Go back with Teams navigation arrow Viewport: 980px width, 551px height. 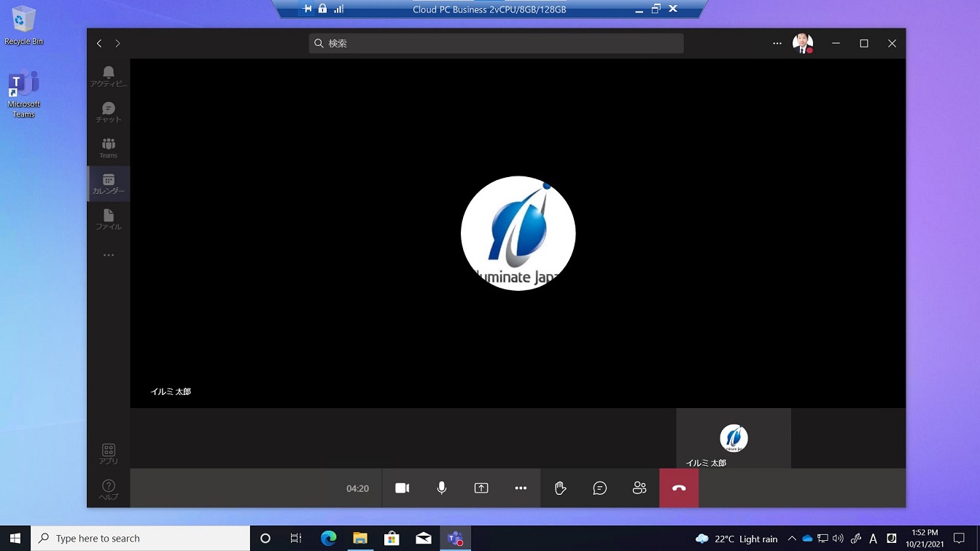coord(99,44)
